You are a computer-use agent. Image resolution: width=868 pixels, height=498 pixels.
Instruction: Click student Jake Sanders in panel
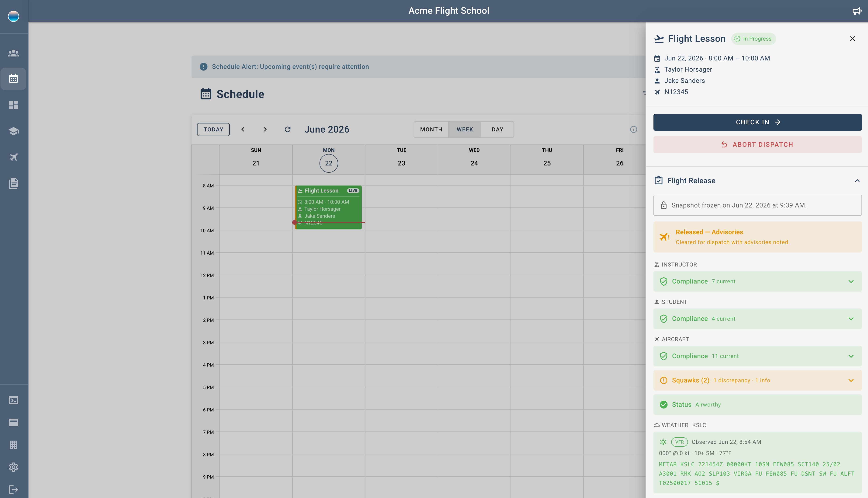coord(684,81)
